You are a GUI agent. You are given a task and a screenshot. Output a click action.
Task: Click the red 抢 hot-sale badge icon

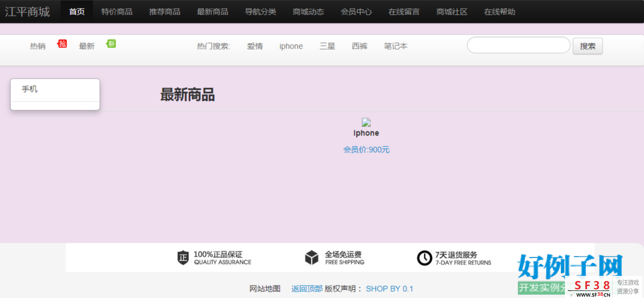pyautogui.click(x=62, y=44)
